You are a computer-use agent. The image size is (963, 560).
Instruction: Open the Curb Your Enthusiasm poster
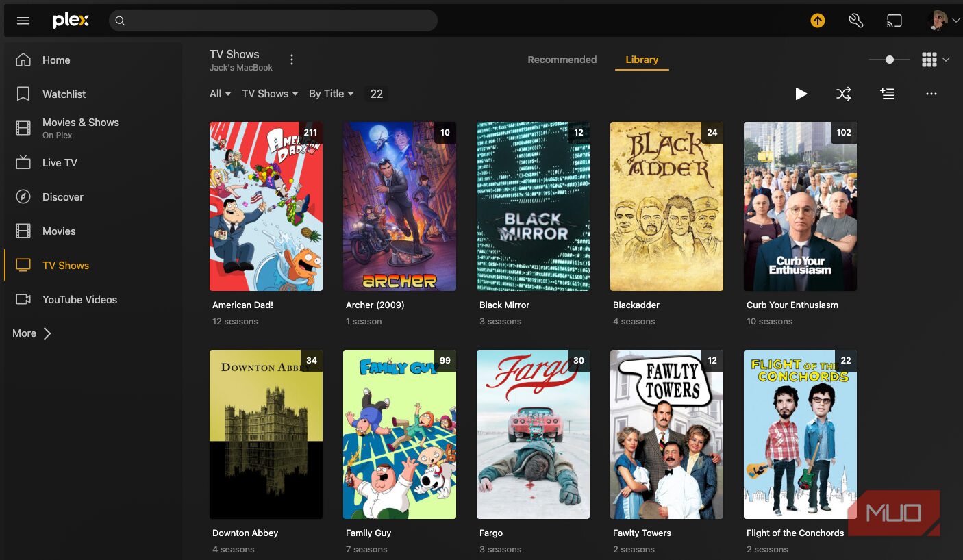click(x=800, y=206)
